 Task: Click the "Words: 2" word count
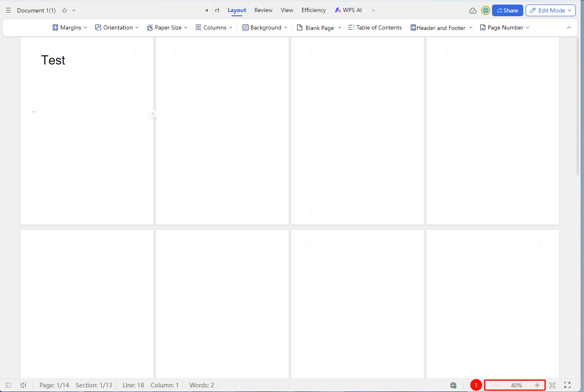202,385
